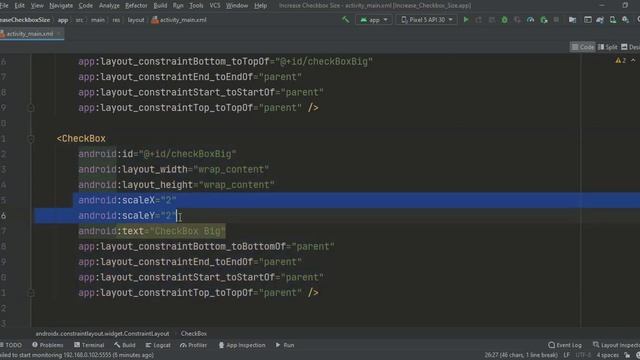Screen dimensions: 640x360
Task: Click the warnings indicator showing 2 problems
Action: pos(621,60)
